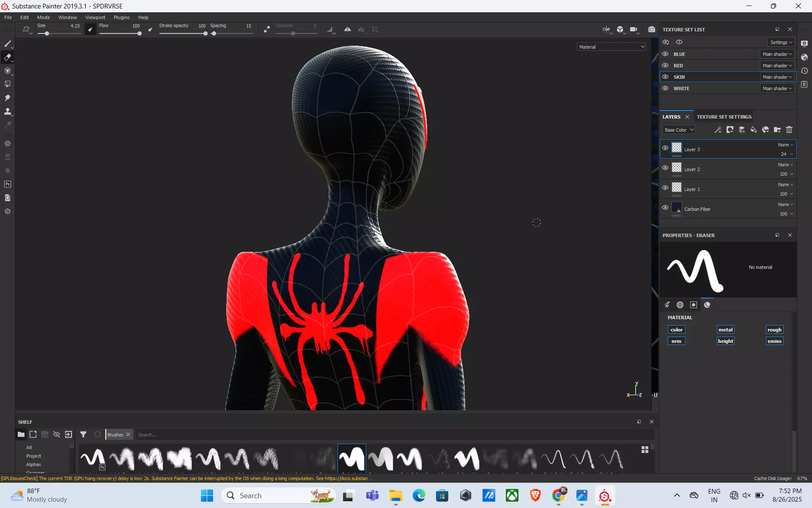Toggle the metal material channel
Image resolution: width=812 pixels, height=508 pixels.
pos(726,330)
